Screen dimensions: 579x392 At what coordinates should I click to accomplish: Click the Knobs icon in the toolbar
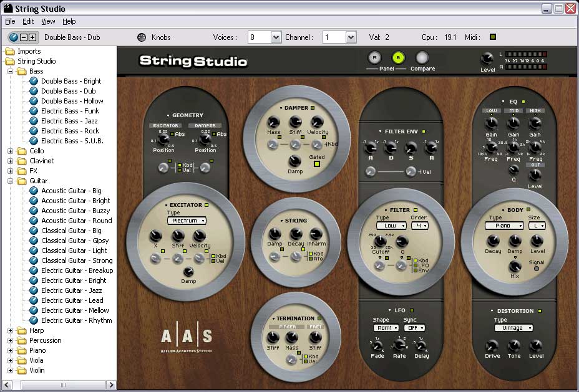click(142, 37)
